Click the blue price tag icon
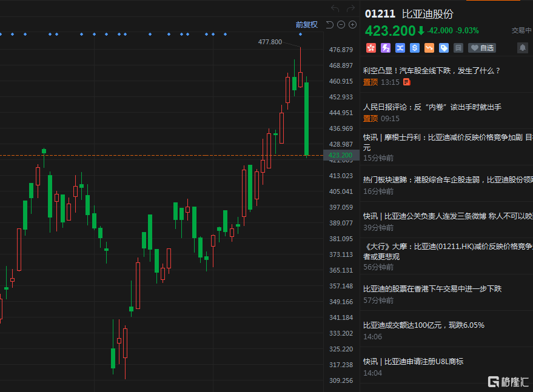The width and height of the screenshot is (533, 392). (444, 48)
